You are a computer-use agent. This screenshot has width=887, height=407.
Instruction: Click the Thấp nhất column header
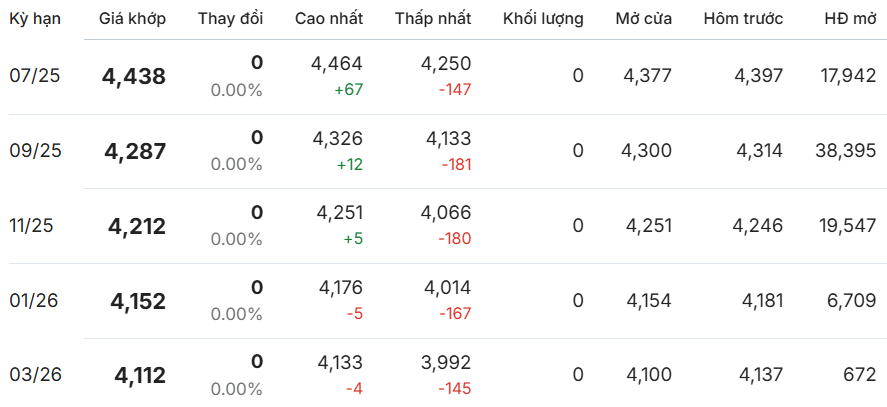coord(433,19)
